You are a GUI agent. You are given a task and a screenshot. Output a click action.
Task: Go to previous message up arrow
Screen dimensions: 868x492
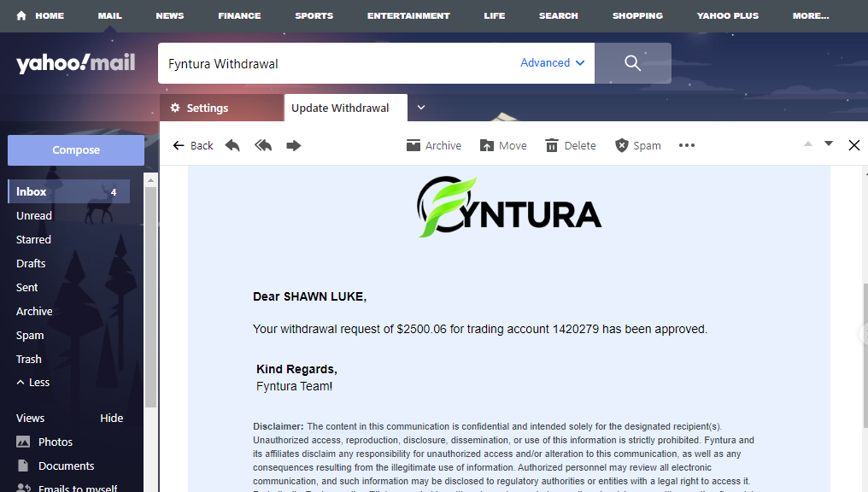(808, 143)
